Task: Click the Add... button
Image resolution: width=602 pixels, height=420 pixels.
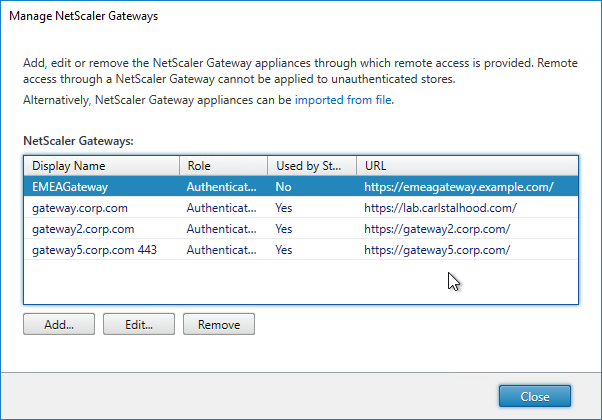Action: tap(59, 324)
